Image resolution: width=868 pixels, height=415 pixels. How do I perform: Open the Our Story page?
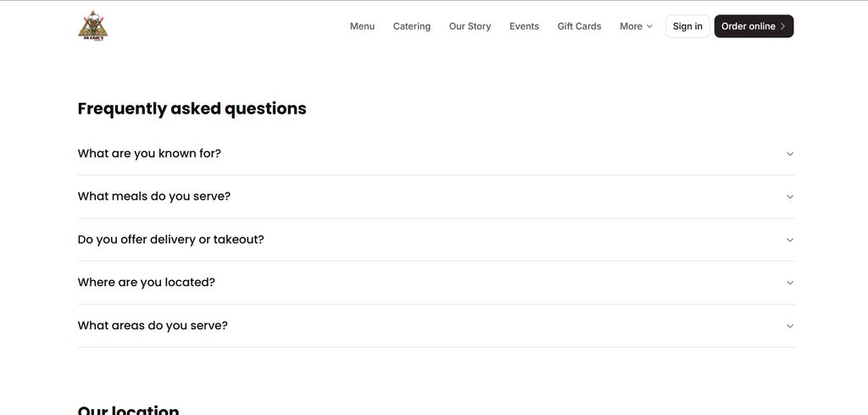[x=470, y=26]
